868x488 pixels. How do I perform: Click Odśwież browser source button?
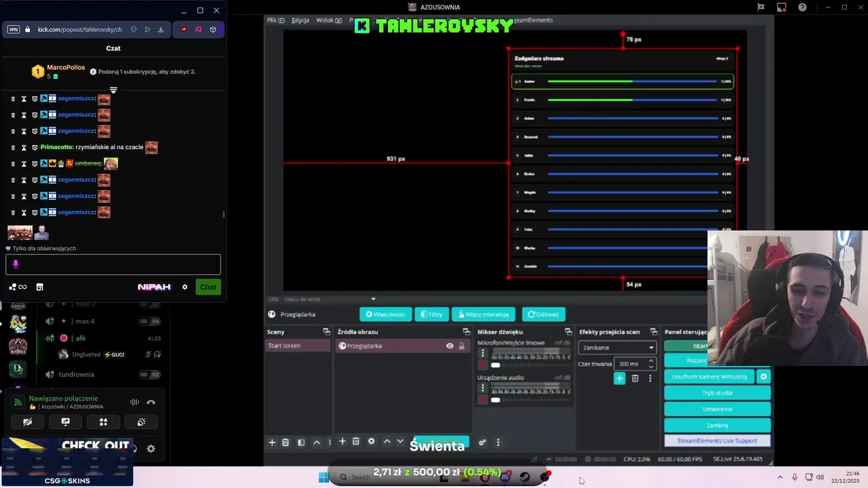click(544, 314)
